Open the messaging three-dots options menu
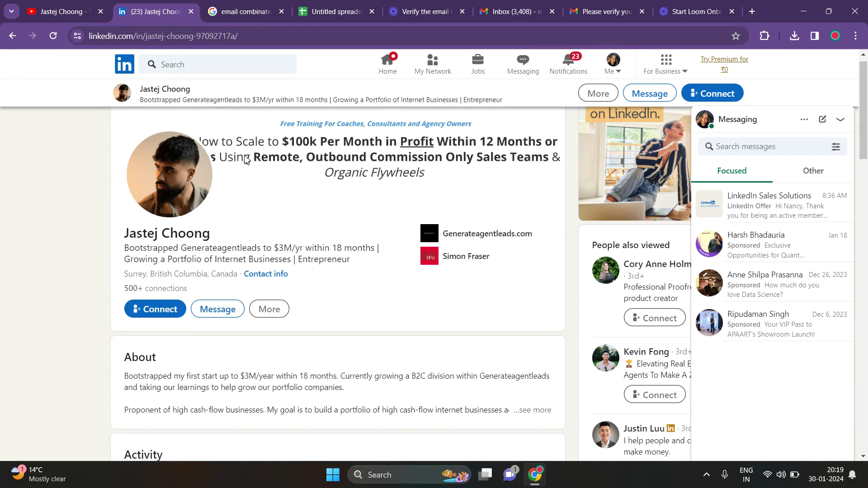Screen dimensions: 868x488 (x=804, y=119)
